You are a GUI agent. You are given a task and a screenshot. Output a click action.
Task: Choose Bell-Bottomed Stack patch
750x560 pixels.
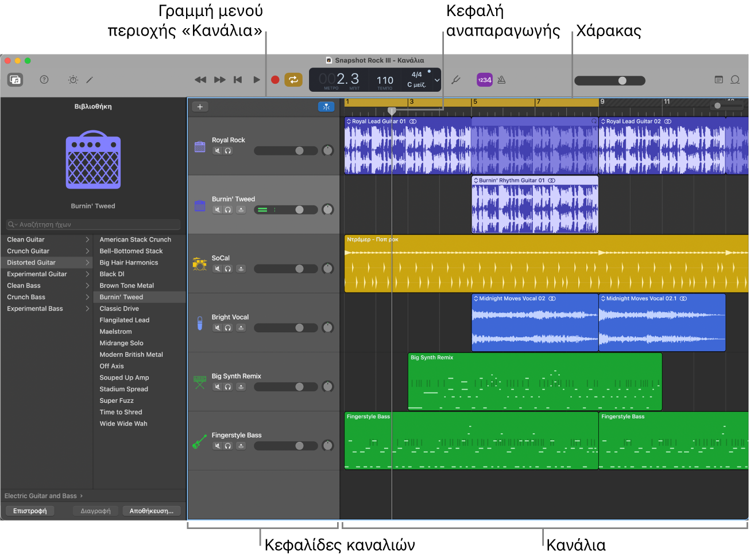pos(131,251)
